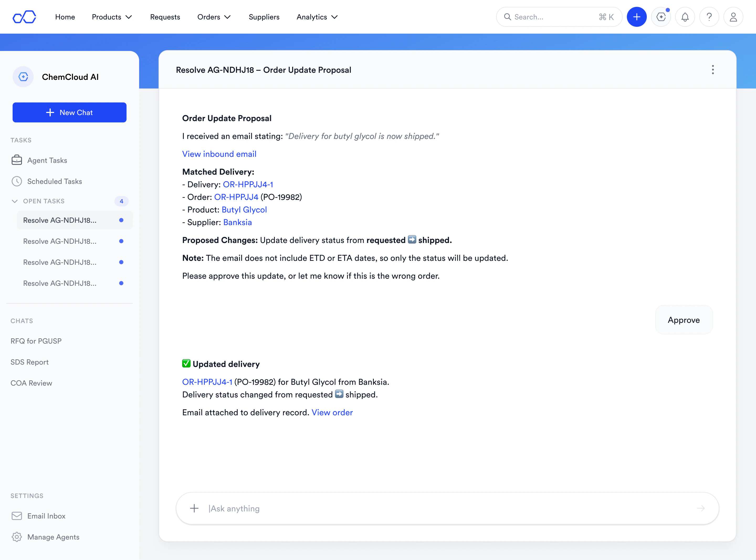Expand the Products dropdown menu
The width and height of the screenshot is (756, 560).
(112, 17)
